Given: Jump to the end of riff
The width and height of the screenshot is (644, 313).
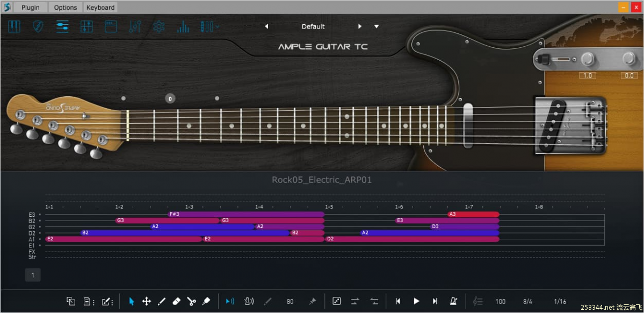Looking at the screenshot, I should [x=435, y=302].
